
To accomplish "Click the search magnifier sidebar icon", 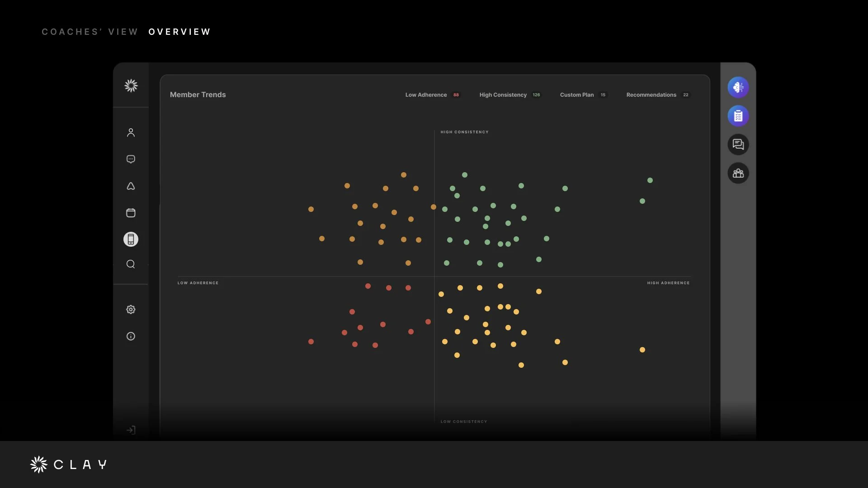I will 131,264.
